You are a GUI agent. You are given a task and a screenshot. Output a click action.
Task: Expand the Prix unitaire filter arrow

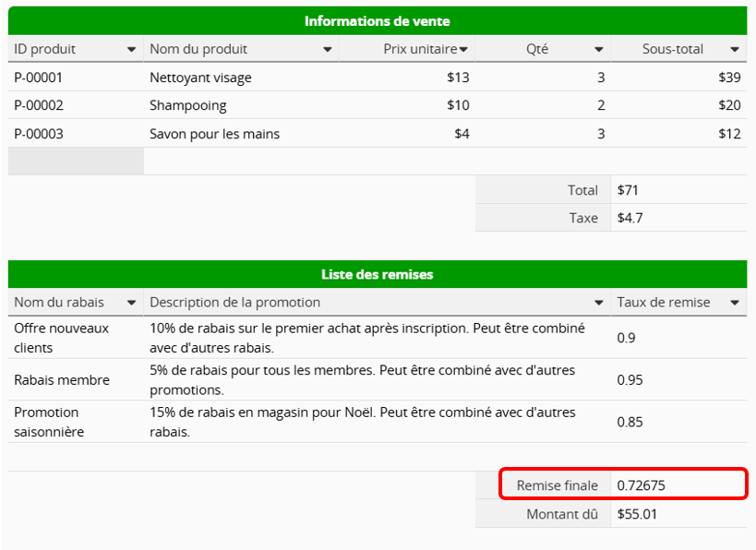[463, 50]
